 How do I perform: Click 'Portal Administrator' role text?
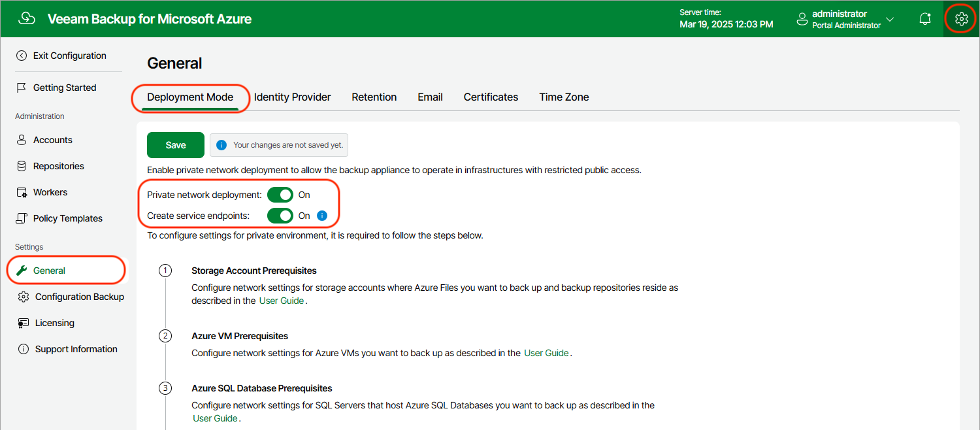tap(847, 25)
